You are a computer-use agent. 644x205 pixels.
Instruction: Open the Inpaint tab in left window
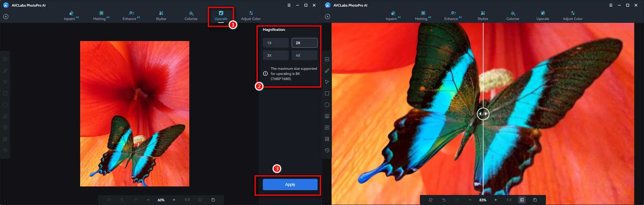point(71,16)
